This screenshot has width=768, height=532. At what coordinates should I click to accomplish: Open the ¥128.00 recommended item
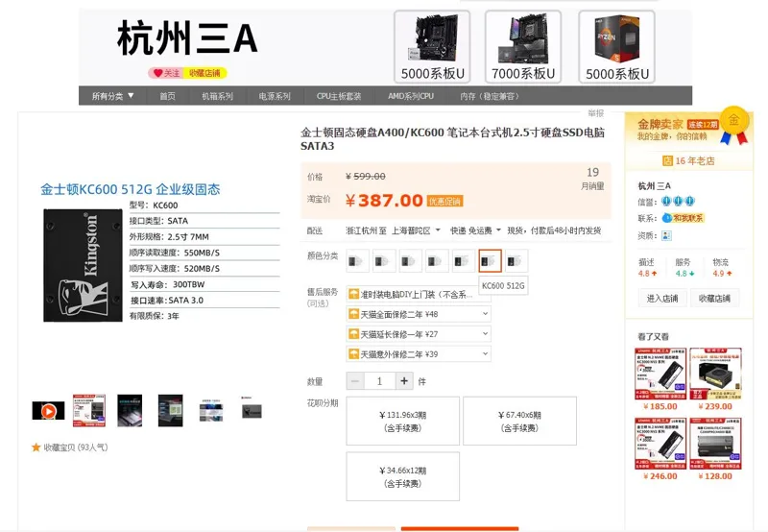[x=715, y=449]
